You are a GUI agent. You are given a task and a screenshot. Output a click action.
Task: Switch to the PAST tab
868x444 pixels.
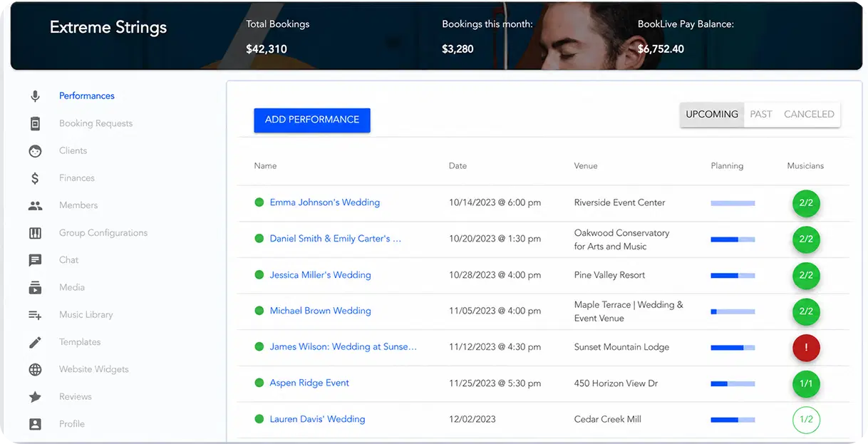click(761, 114)
